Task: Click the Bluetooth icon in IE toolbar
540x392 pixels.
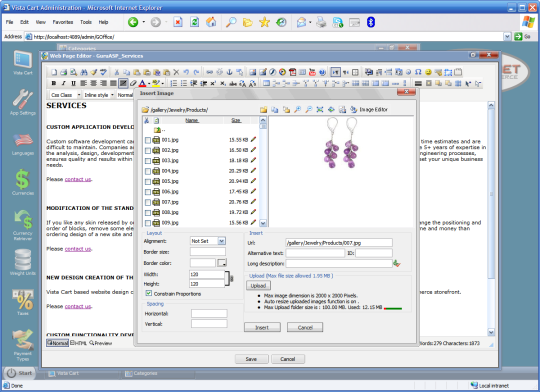Action: coord(371,22)
